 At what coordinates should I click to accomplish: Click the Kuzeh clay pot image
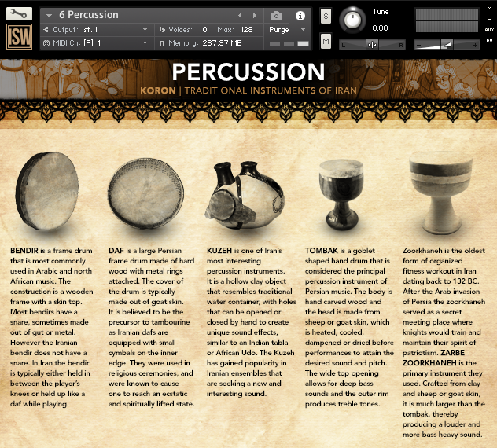245,195
